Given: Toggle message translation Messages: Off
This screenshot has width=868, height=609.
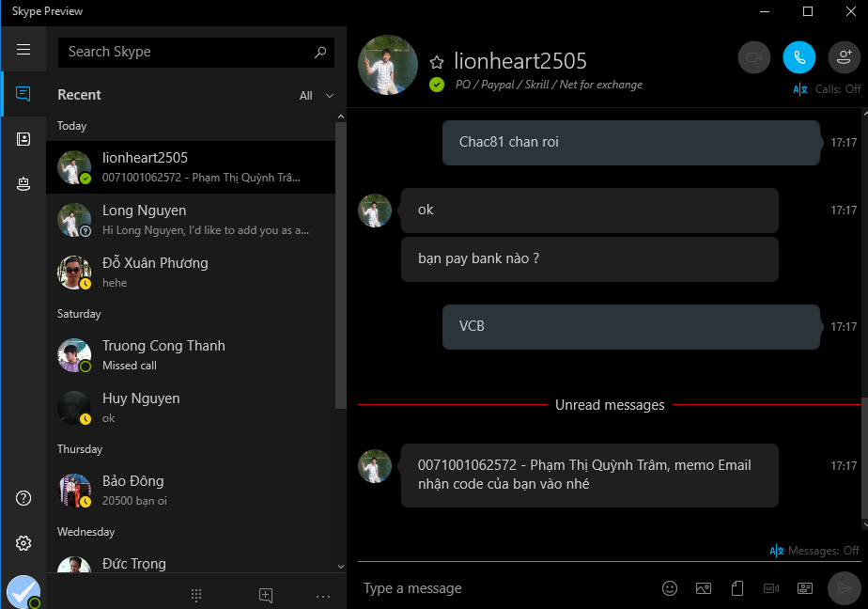Looking at the screenshot, I should 814,551.
